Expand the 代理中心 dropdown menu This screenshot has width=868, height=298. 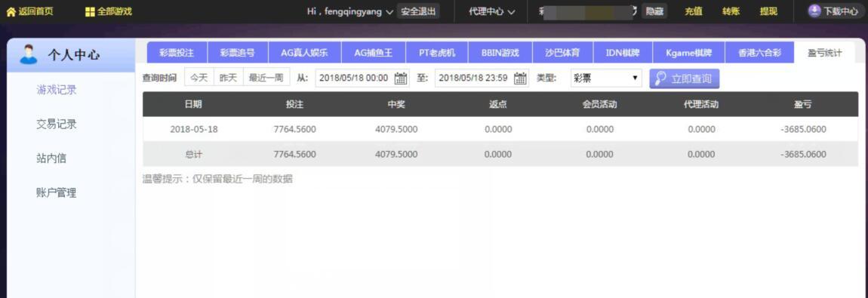492,11
